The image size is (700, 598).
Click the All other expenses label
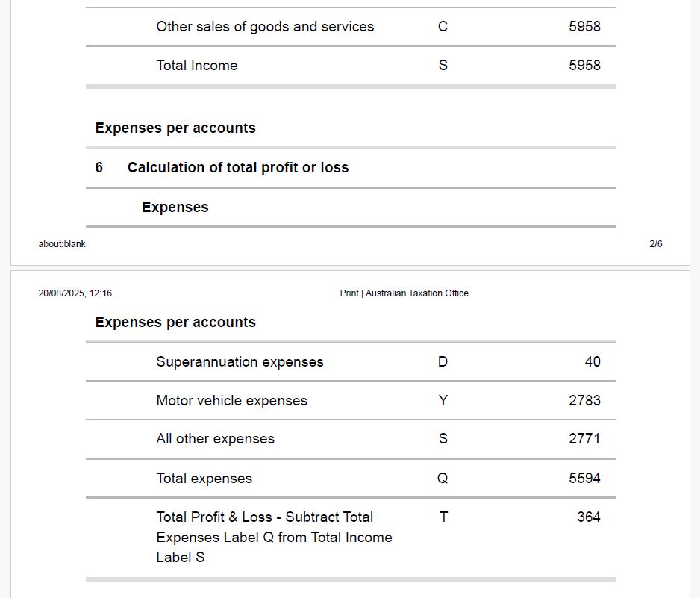pyautogui.click(x=215, y=439)
